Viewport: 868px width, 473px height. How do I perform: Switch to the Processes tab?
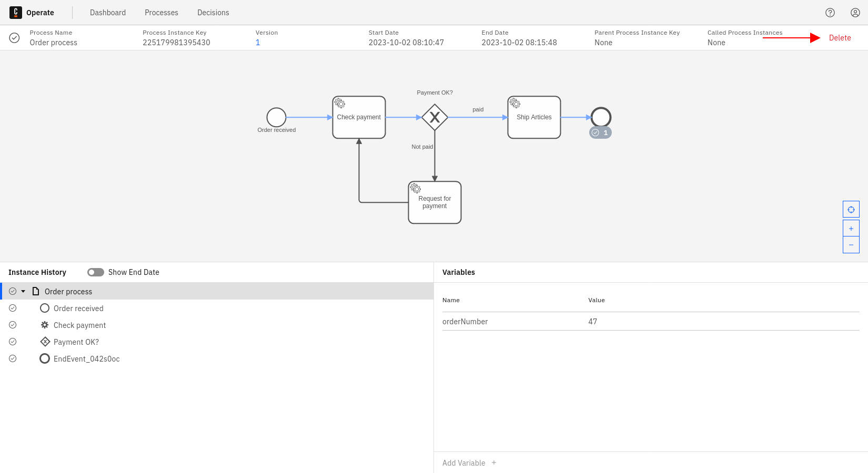[x=161, y=12]
